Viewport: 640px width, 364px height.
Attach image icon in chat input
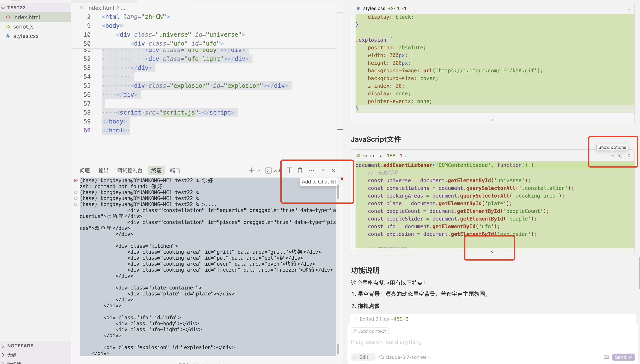606,357
